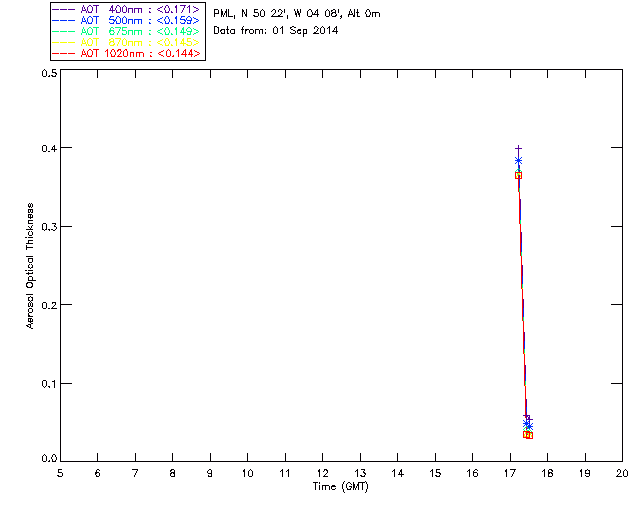The height and width of the screenshot is (512, 640).
Task: Click the x-axis tick label 8
Action: 173,473
